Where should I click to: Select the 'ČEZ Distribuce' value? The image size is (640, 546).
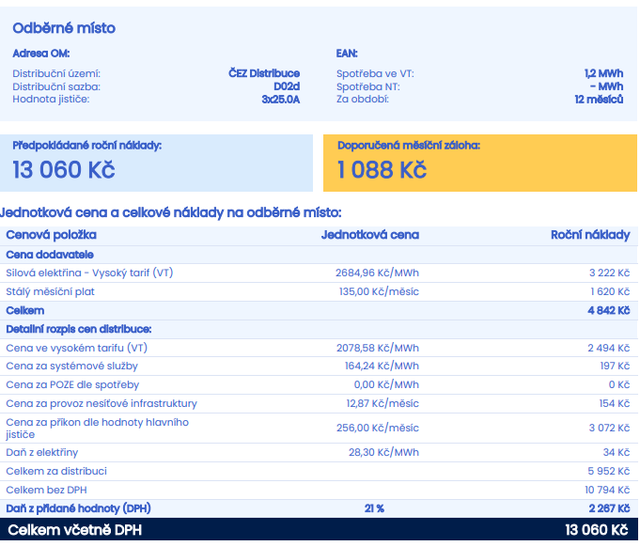click(264, 73)
